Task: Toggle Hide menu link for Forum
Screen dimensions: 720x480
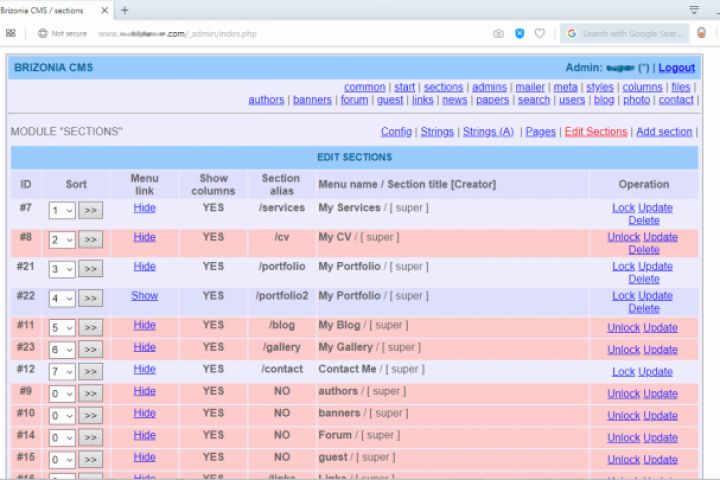Action: 144,435
